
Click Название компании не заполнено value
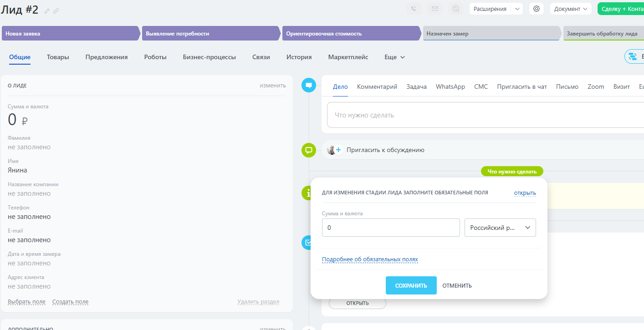click(x=29, y=193)
